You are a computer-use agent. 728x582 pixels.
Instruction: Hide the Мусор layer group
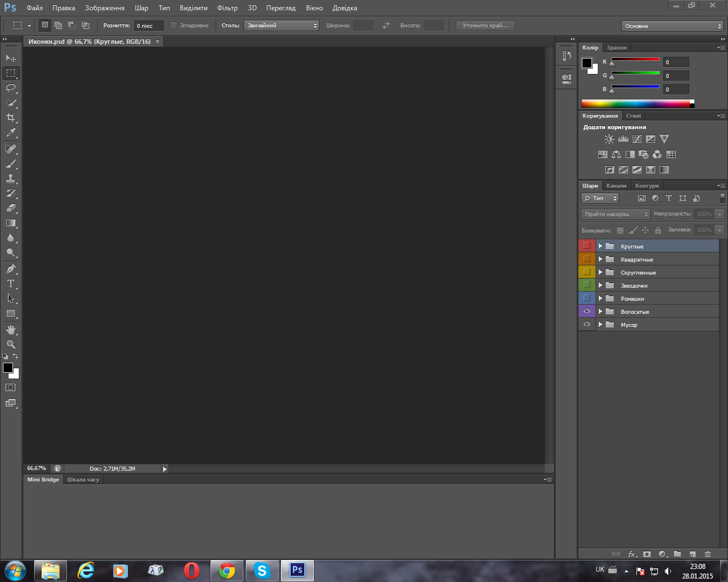click(587, 325)
